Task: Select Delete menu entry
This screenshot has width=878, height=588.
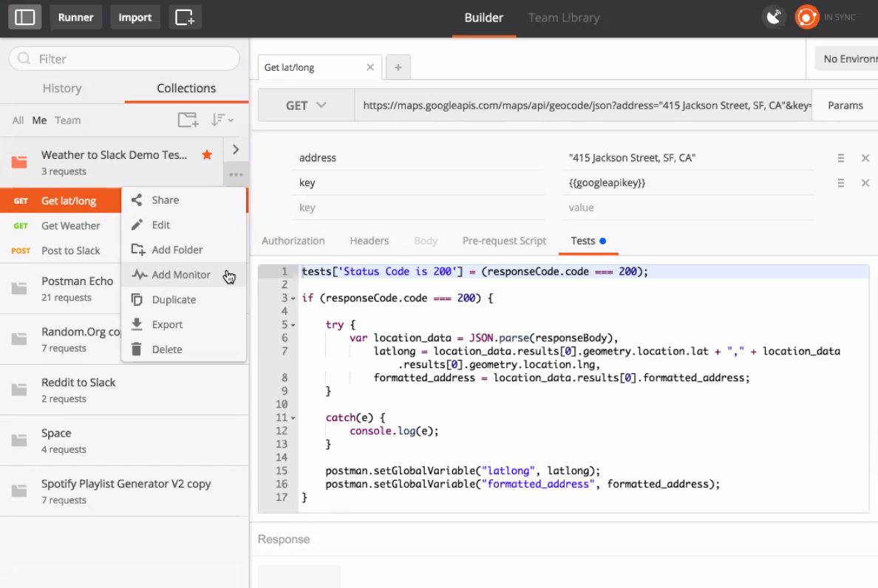Action: pos(184,349)
